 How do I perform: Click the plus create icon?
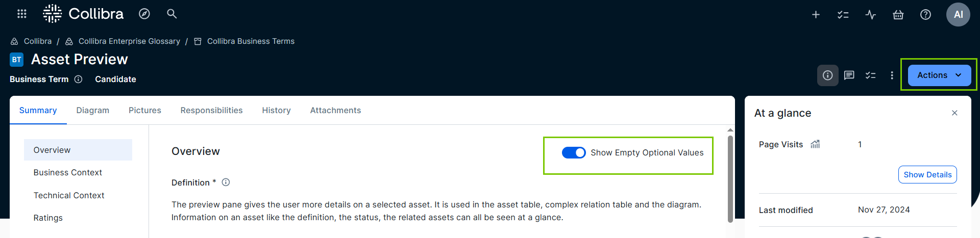816,15
